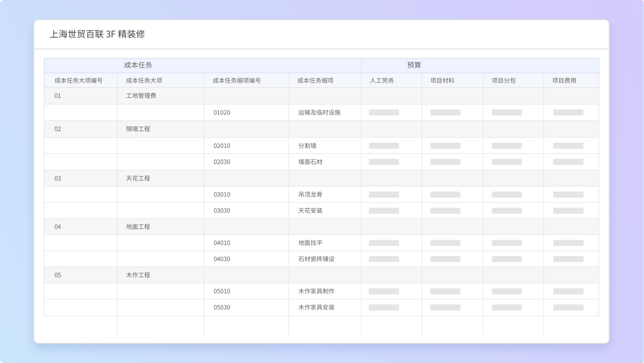Click the 项目材料 column header

pyautogui.click(x=442, y=80)
